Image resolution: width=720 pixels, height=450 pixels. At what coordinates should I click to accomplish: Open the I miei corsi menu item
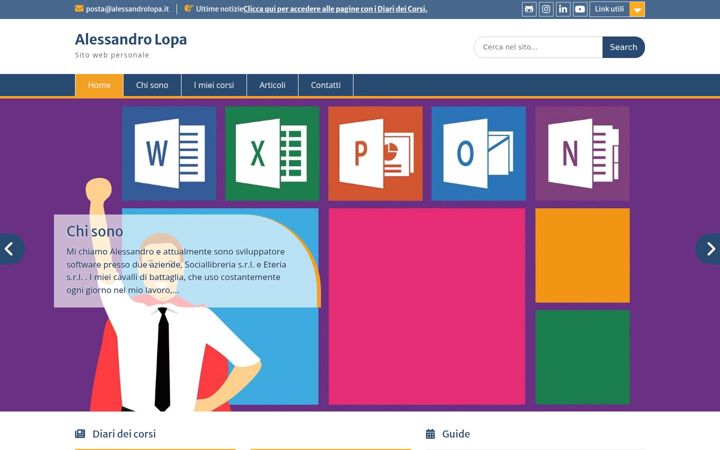click(x=214, y=85)
